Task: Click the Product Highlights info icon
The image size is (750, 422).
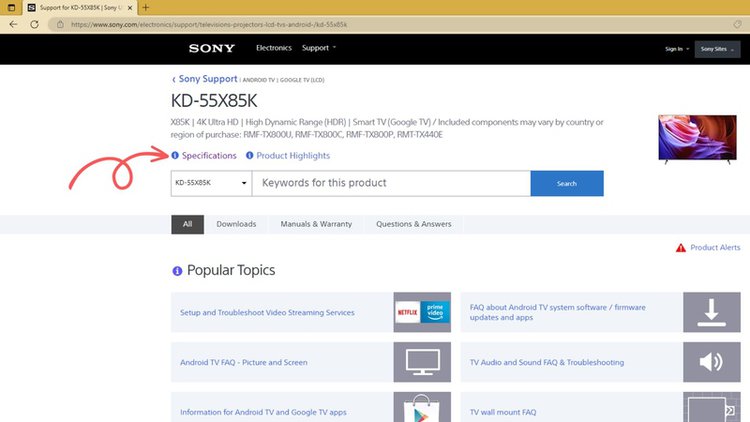Action: coord(249,155)
